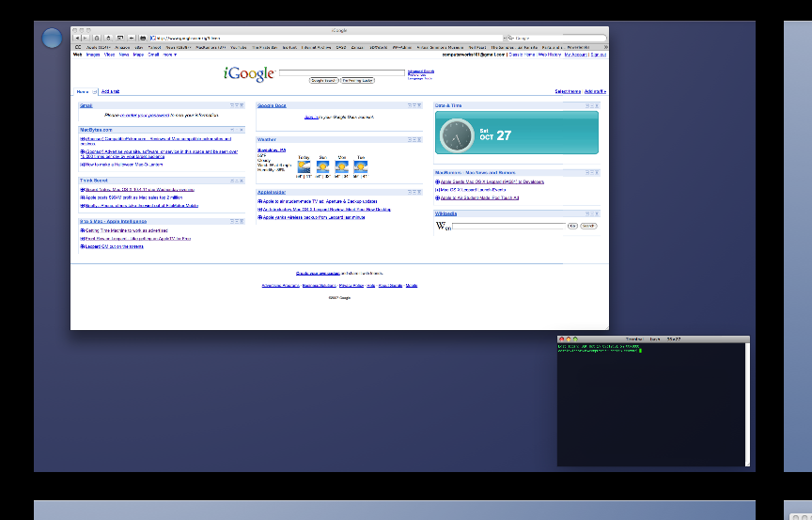Click Tuesday's weather forecast icon

click(361, 167)
